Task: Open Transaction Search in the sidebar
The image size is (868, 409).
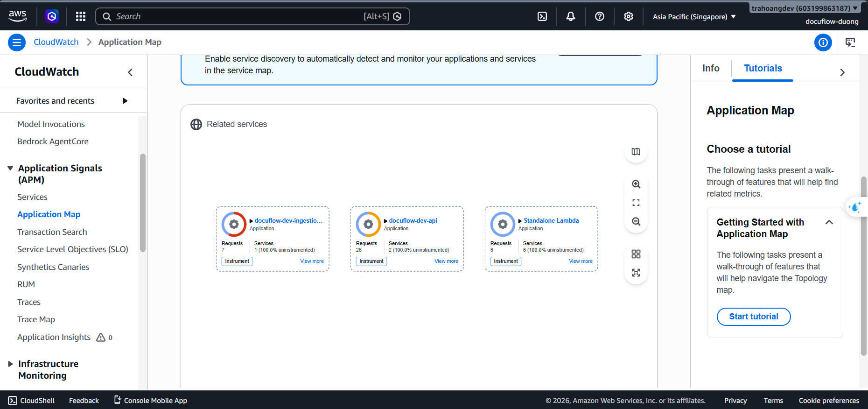Action: tap(52, 232)
